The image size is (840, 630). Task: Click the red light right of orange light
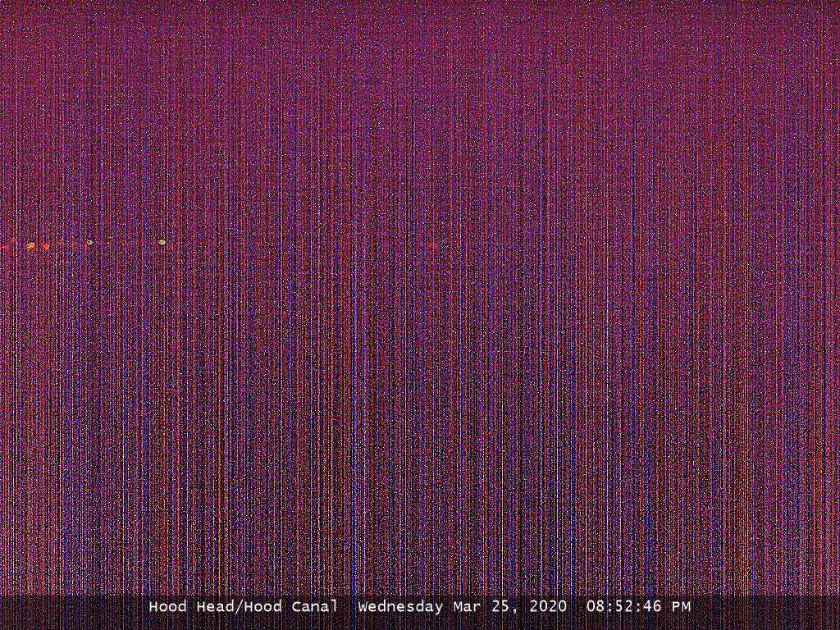click(x=46, y=246)
